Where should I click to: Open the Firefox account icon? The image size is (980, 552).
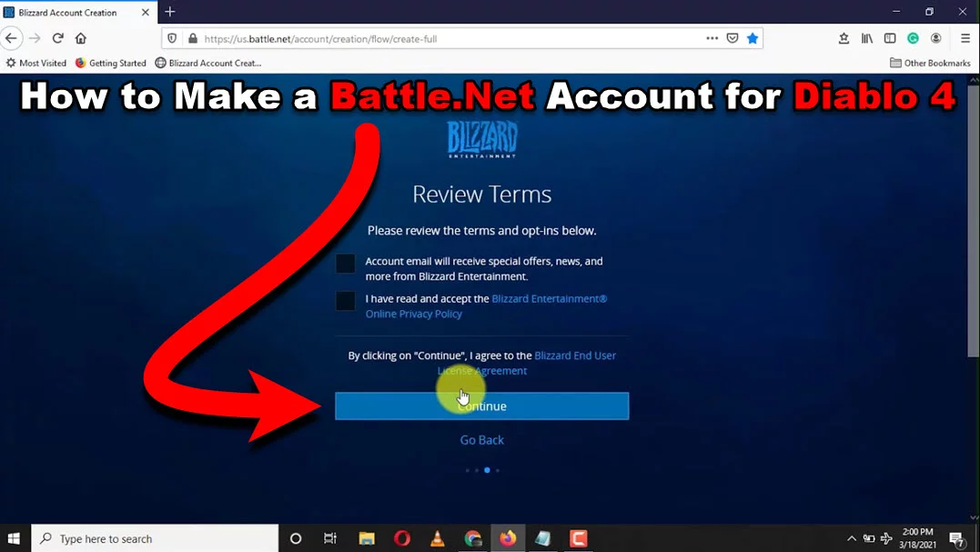935,39
